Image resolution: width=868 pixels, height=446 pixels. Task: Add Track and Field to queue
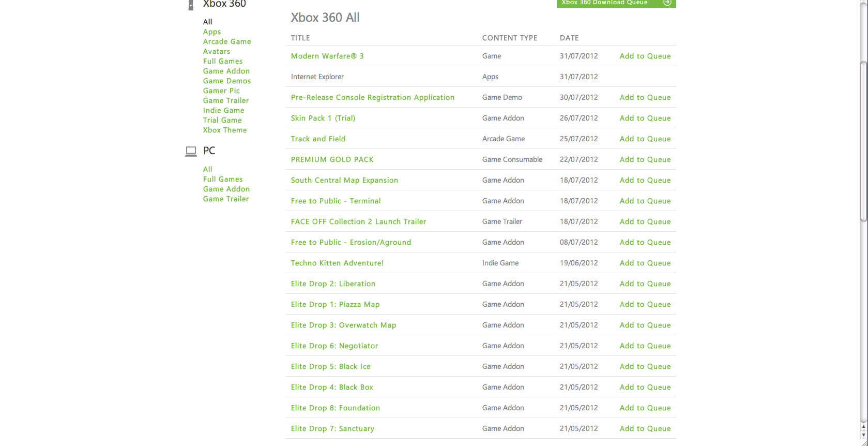tap(645, 139)
